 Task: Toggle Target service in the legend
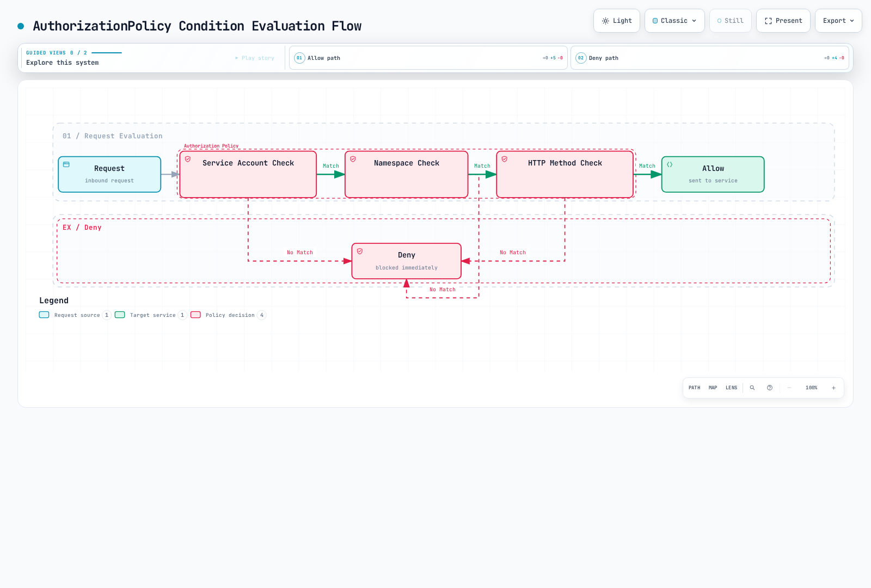[151, 315]
